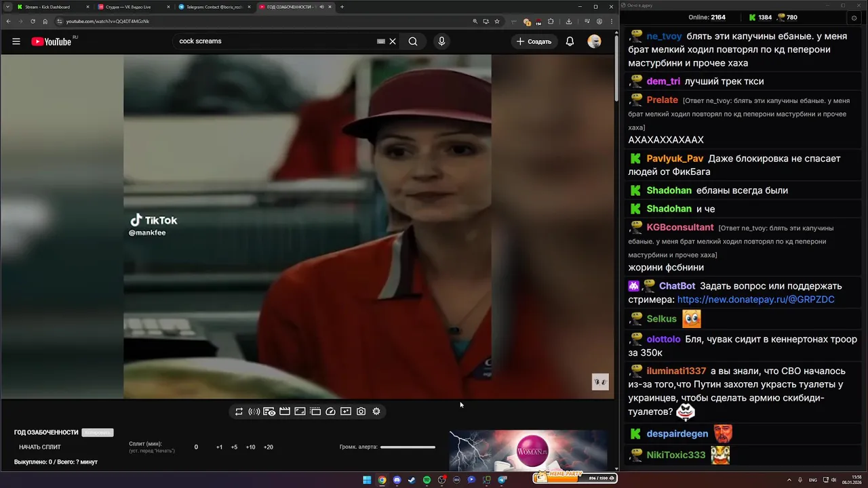
Task: Click the browser home icon
Action: pos(45,21)
